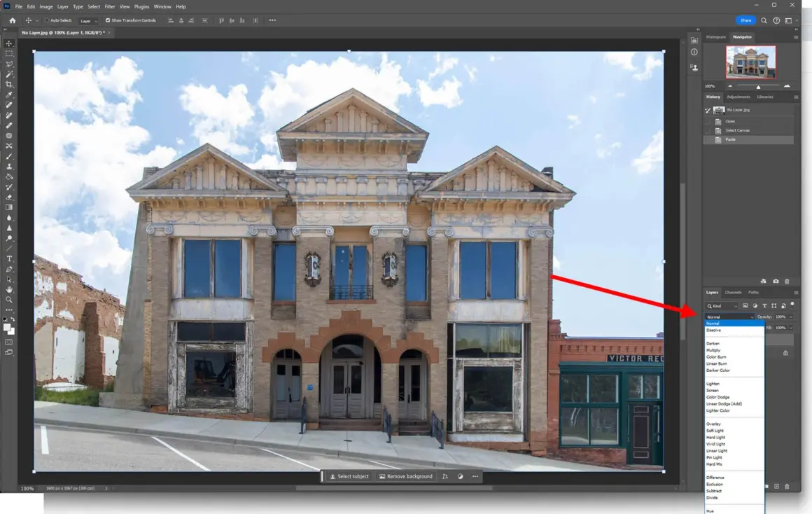Open the Auto-Select Layer dropdown

[88, 21]
